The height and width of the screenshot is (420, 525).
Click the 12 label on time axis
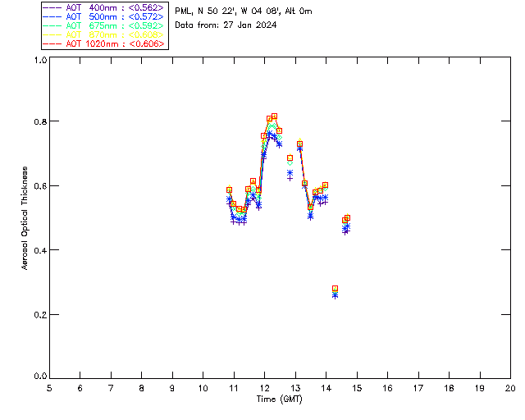click(264, 388)
